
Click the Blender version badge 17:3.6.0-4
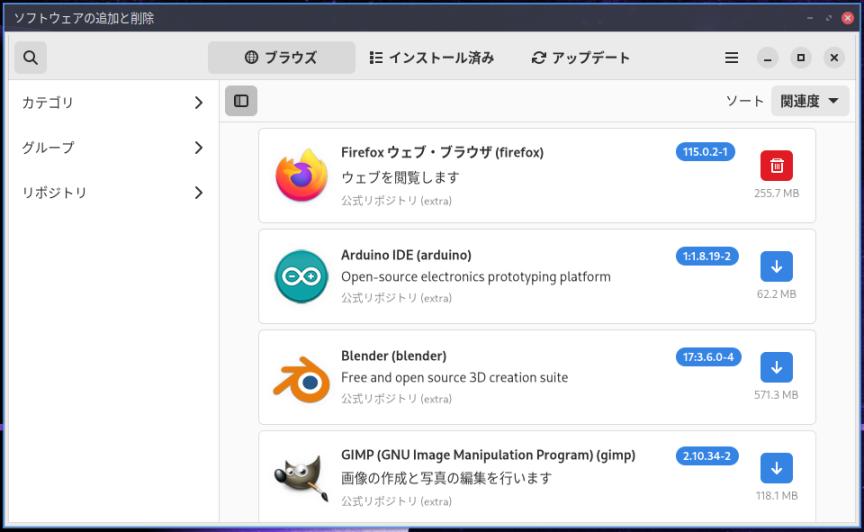(x=708, y=357)
